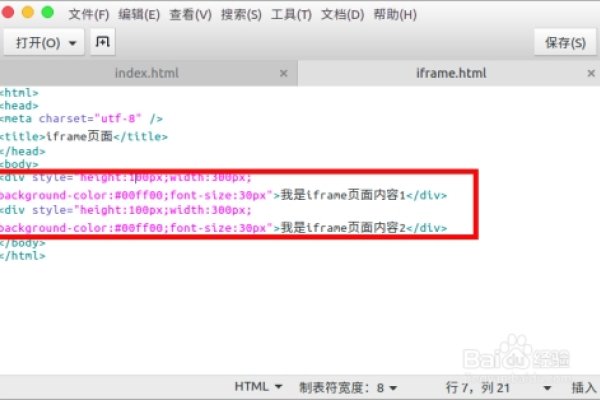Open the 编辑(E) menu
The width and height of the screenshot is (600, 400).
point(139,15)
